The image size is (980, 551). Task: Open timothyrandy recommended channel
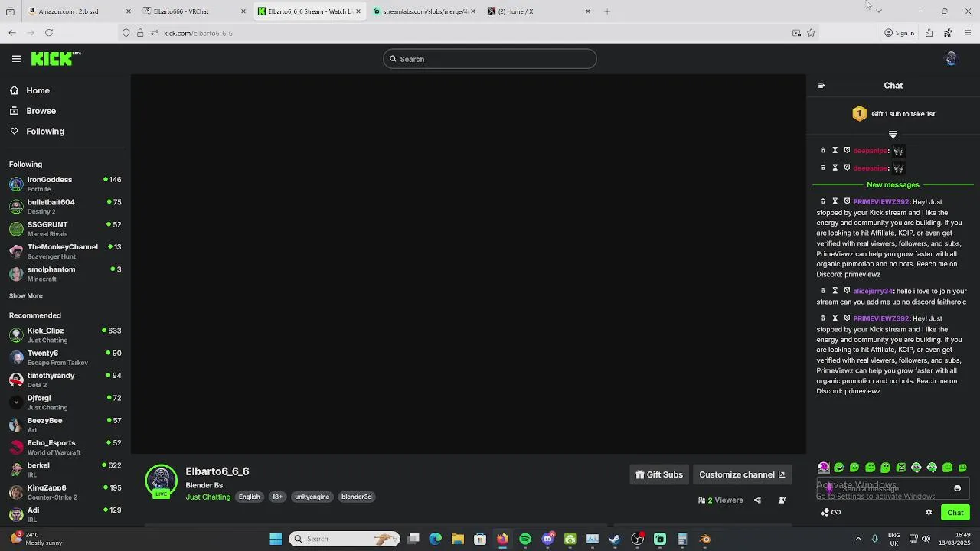pyautogui.click(x=65, y=380)
